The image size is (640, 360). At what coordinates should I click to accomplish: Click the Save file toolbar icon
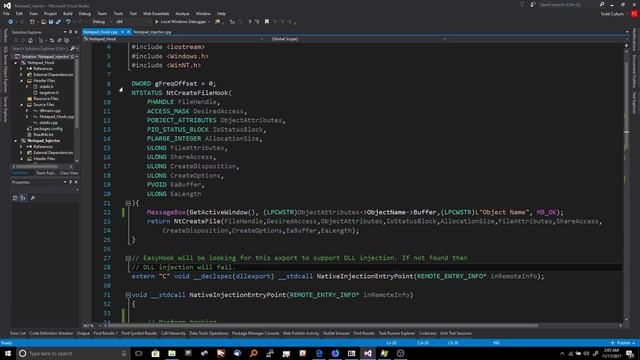click(x=51, y=22)
